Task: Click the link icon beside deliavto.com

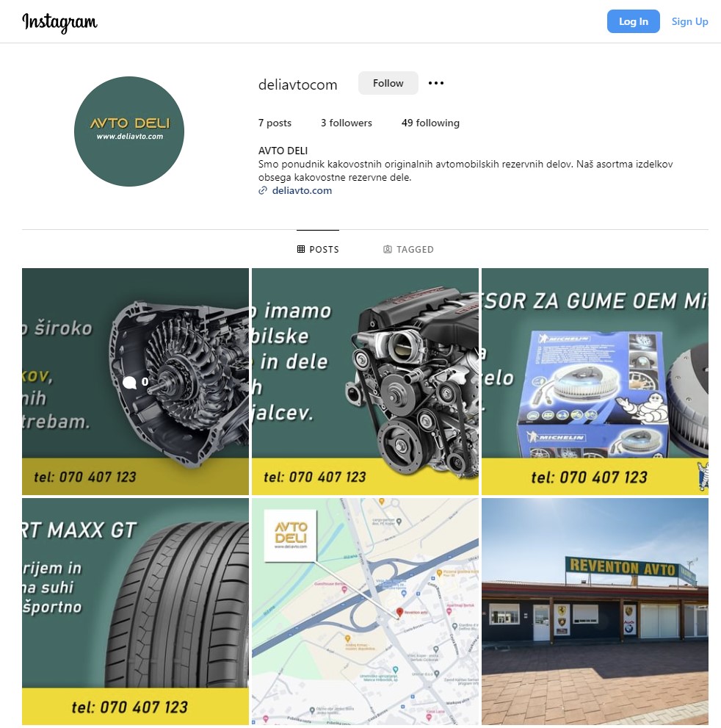Action: pyautogui.click(x=263, y=190)
